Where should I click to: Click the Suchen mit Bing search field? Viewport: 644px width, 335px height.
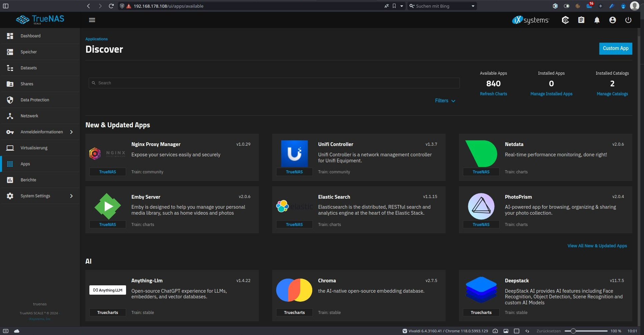(442, 6)
